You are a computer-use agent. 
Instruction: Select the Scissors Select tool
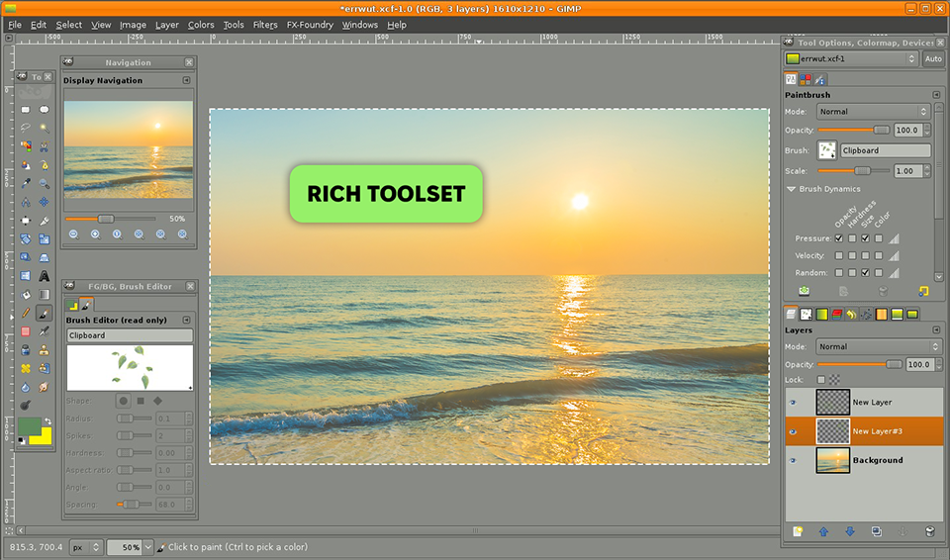click(45, 146)
